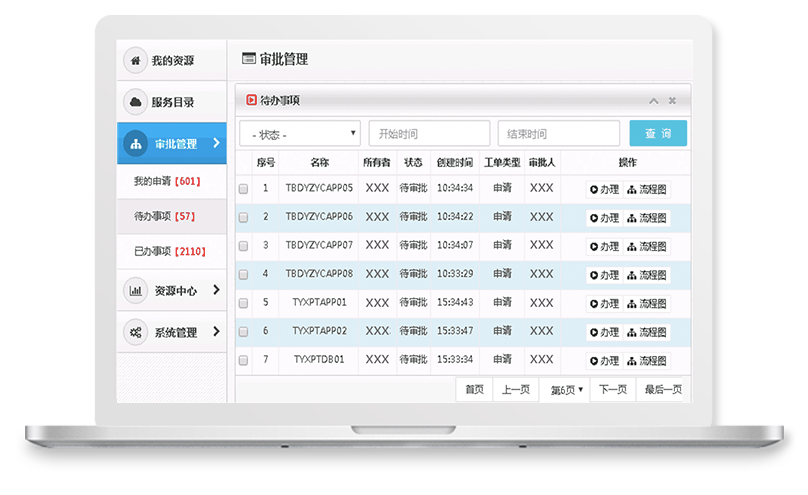Image resolution: width=808 pixels, height=495 pixels.
Task: Click the gears icon for 系统管理
Action: click(x=135, y=332)
